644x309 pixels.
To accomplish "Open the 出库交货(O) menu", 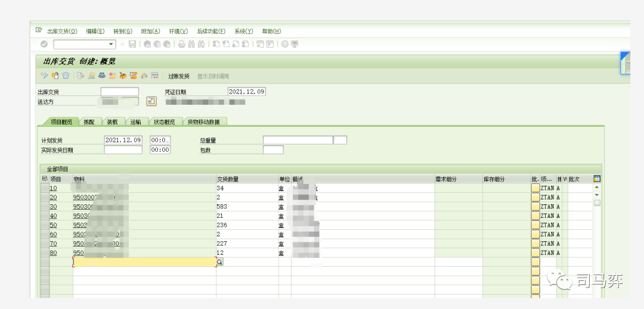I will pyautogui.click(x=62, y=31).
